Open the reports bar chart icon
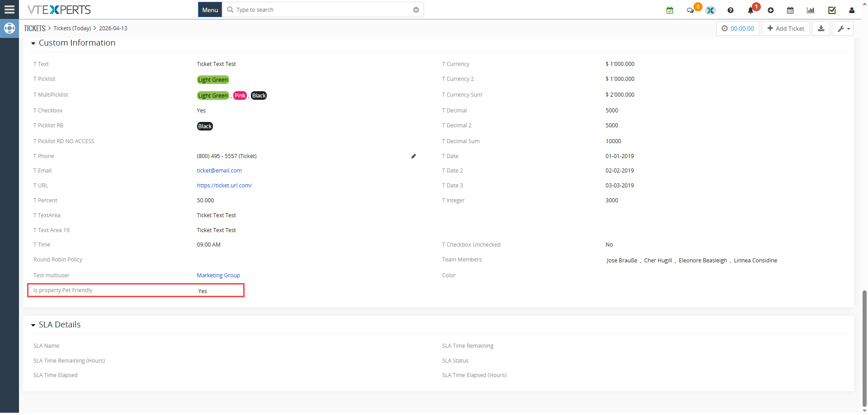This screenshot has width=868, height=415. coord(811,10)
